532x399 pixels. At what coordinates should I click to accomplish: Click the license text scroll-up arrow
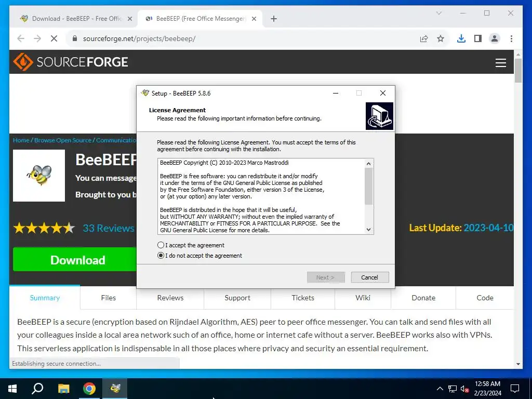[369, 164]
